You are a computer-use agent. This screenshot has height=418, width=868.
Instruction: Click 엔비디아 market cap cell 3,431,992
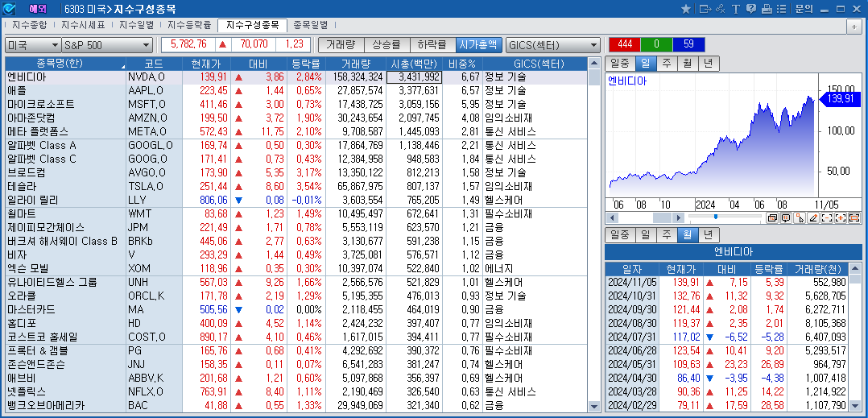414,77
